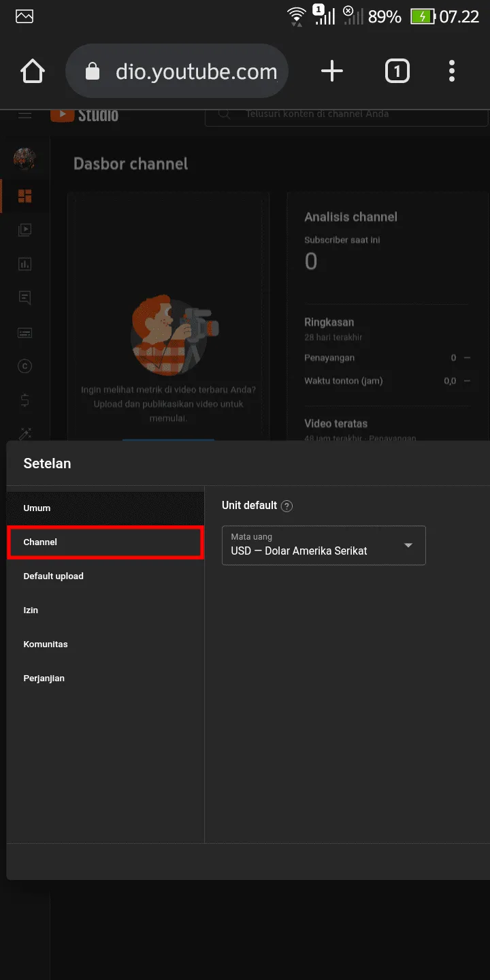Tap the image notification icon
490x980 pixels.
(24, 16)
